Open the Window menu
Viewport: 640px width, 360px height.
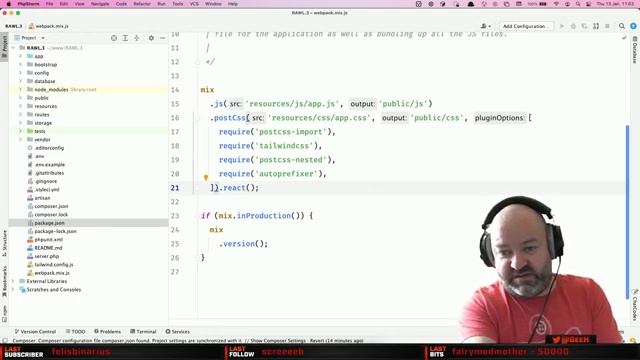[213, 4]
